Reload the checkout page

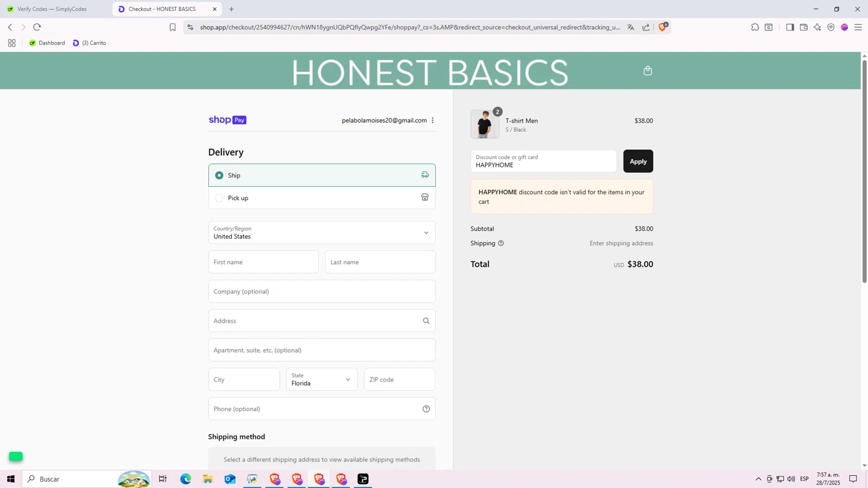pyautogui.click(x=37, y=27)
